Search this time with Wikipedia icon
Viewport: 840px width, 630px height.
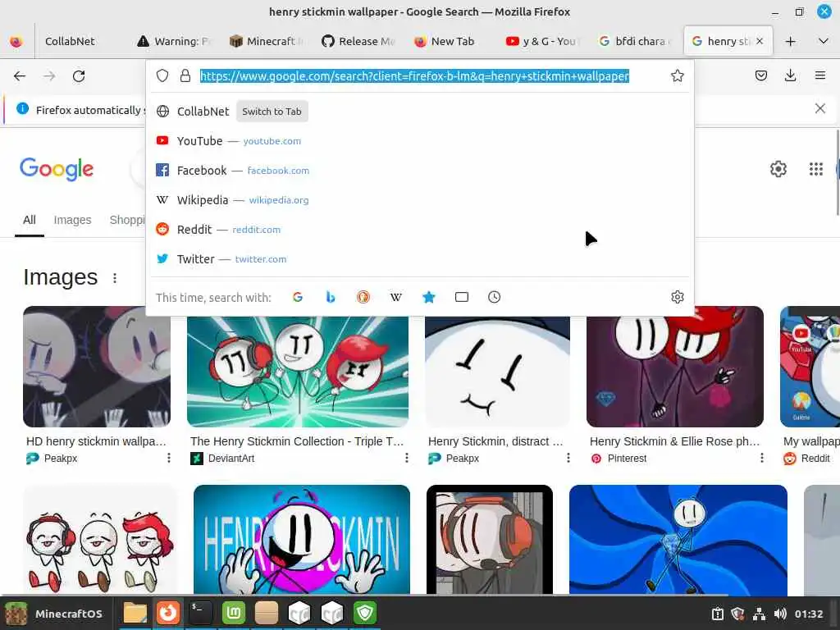click(x=396, y=297)
